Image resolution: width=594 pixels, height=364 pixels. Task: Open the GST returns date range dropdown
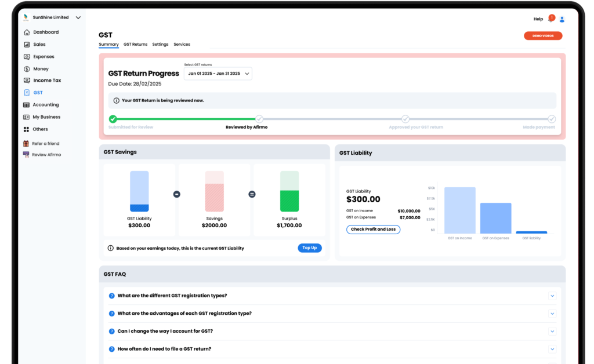218,74
